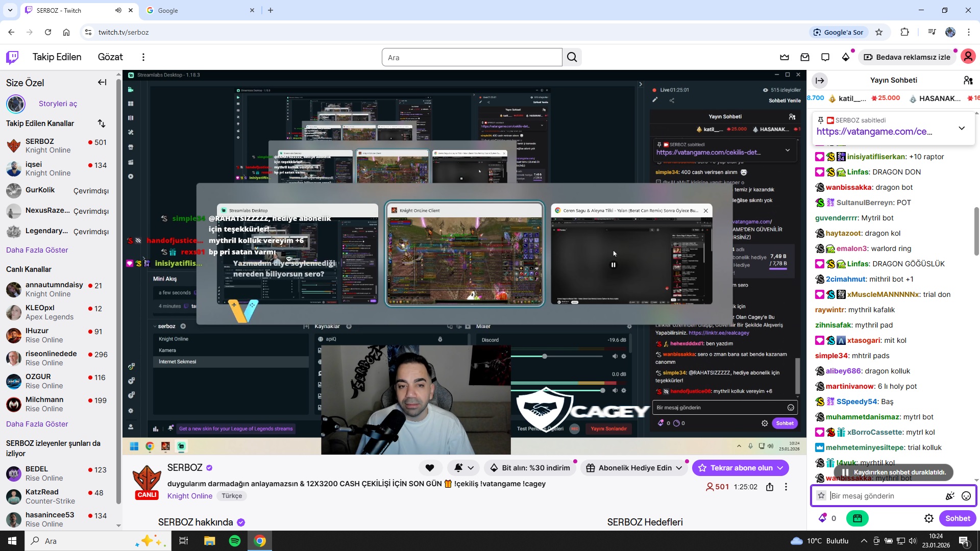
Task: Open Takip Edilen page
Action: click(57, 57)
